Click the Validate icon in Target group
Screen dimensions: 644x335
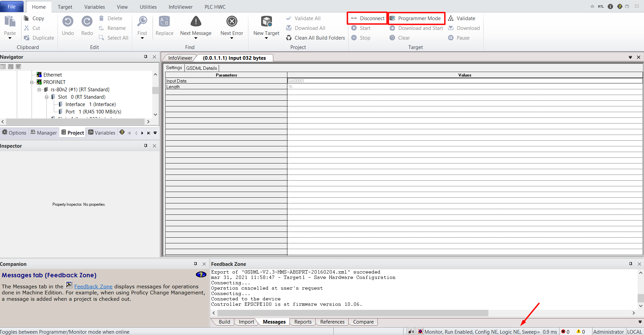tap(451, 18)
